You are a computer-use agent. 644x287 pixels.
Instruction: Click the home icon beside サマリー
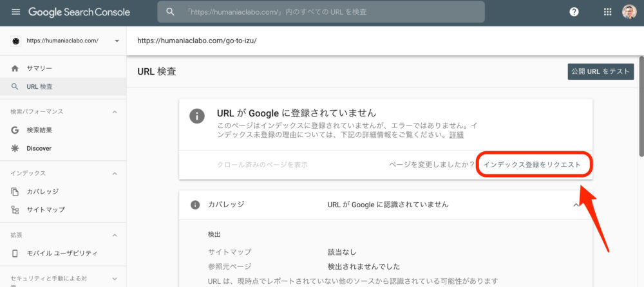click(15, 69)
